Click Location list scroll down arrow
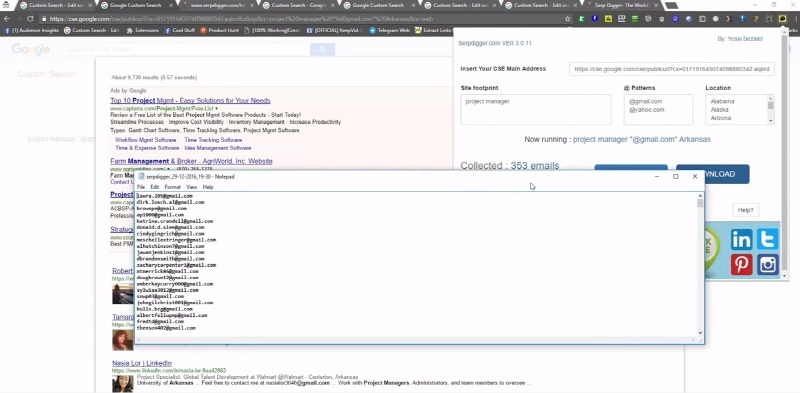 coord(770,121)
